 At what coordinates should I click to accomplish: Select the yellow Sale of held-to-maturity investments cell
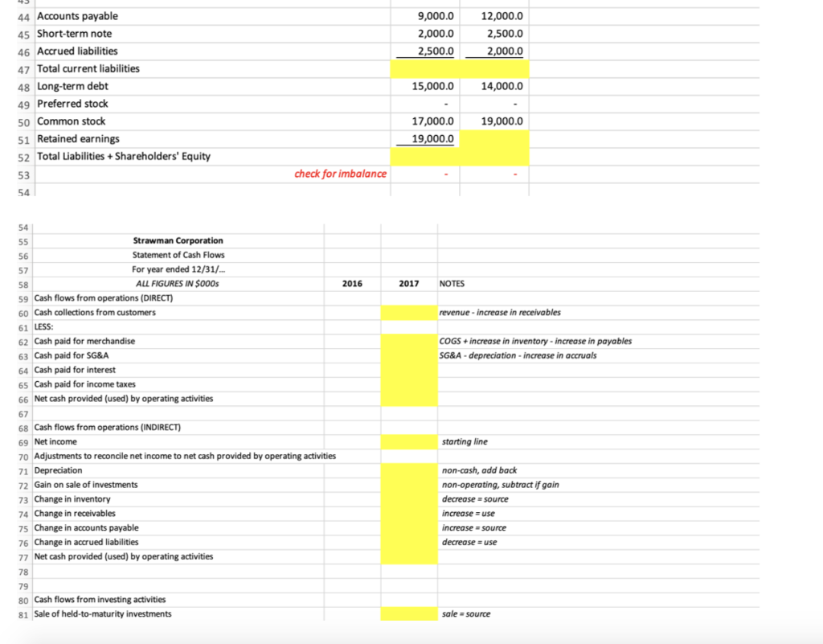tap(408, 613)
